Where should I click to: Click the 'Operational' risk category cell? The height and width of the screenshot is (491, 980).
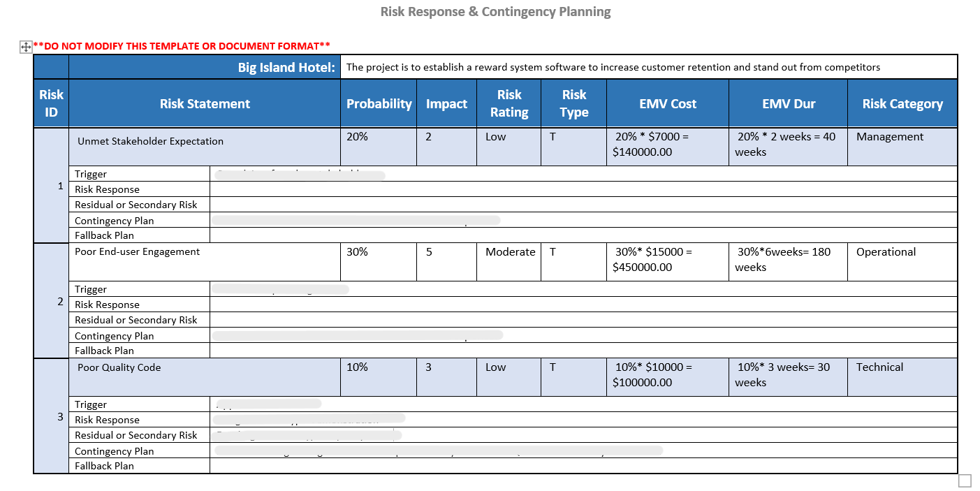click(x=902, y=262)
